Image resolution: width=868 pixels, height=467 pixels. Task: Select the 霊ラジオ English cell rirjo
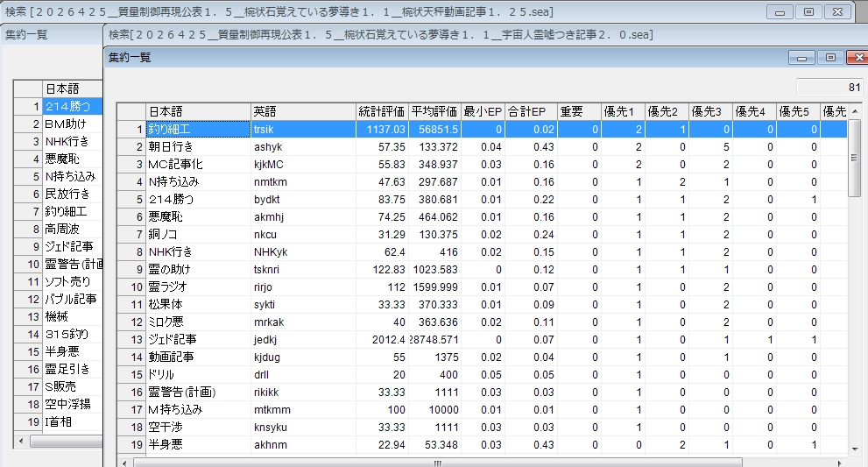(x=302, y=287)
